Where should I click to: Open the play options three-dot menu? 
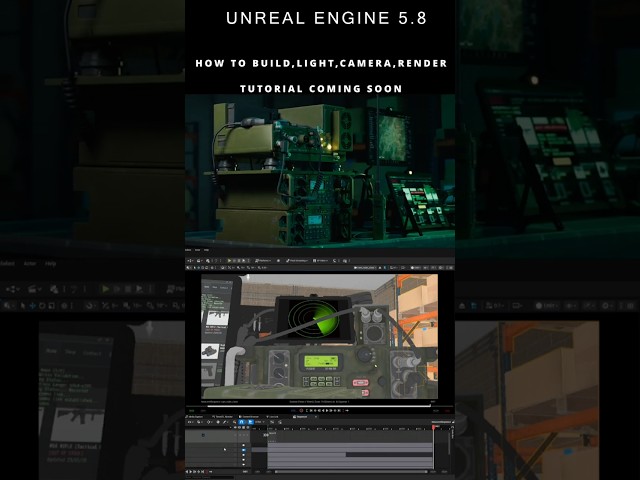[248, 261]
